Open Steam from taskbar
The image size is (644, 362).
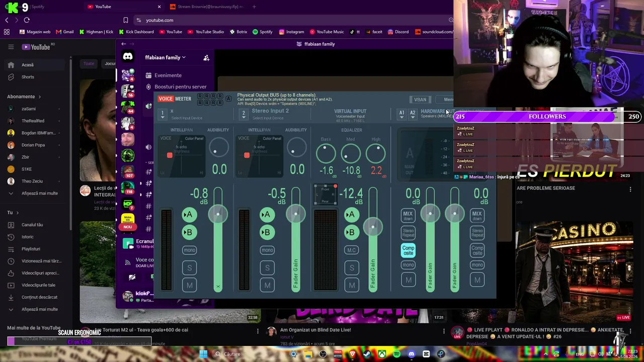[367, 354]
